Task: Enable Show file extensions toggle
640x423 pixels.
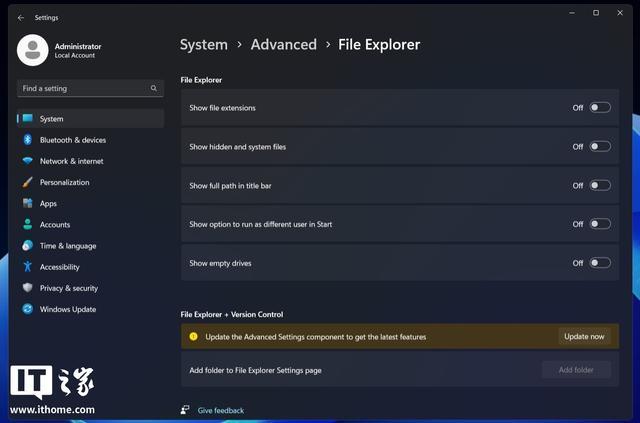Action: pyautogui.click(x=599, y=107)
